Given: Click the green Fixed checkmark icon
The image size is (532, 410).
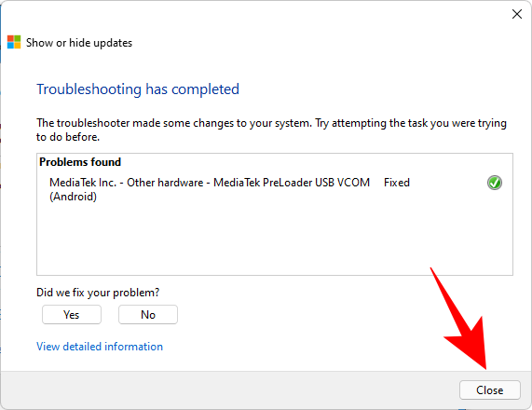Looking at the screenshot, I should (x=495, y=183).
